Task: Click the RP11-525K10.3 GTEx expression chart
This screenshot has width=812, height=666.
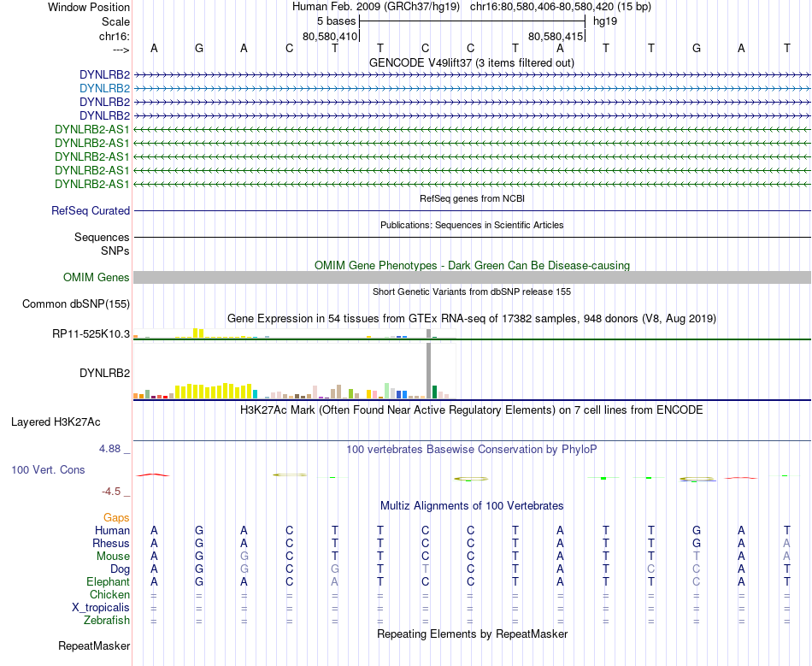Action: point(295,333)
